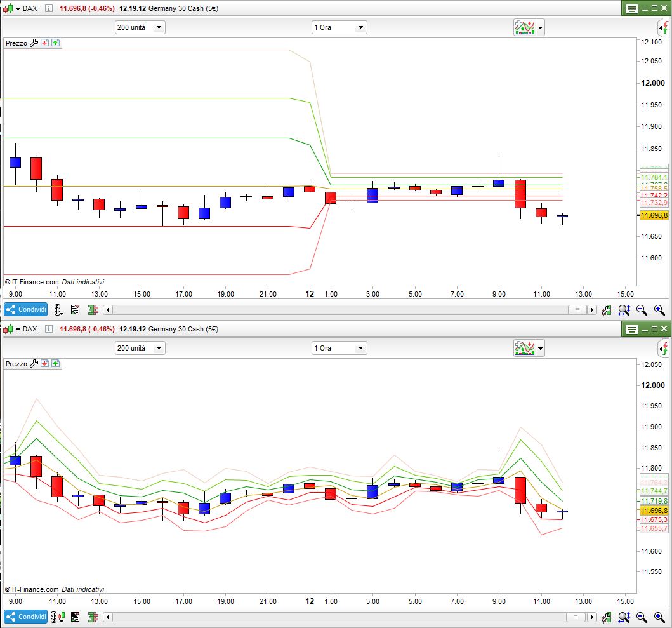672x628 pixels.
Task: Click the 11.696,8 price tag in top chart axis
Action: pos(654,215)
